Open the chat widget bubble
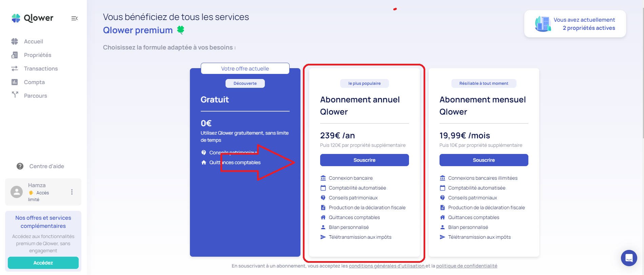This screenshot has width=644, height=275. [629, 258]
